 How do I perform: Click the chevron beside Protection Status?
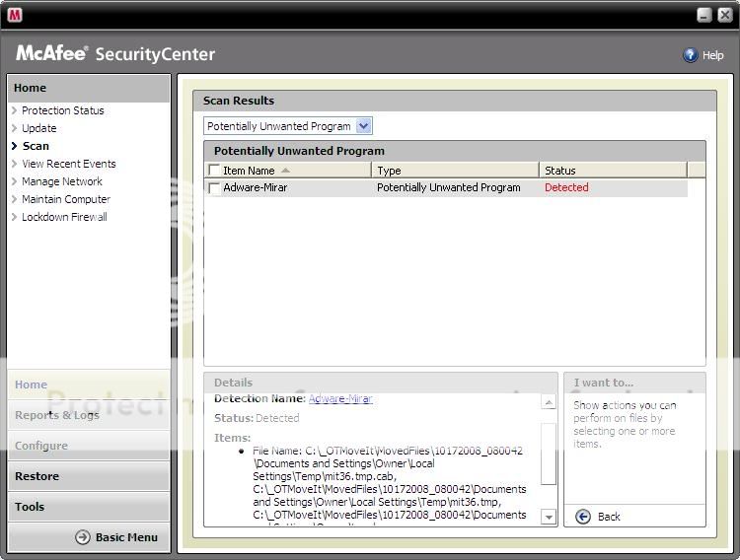click(14, 110)
